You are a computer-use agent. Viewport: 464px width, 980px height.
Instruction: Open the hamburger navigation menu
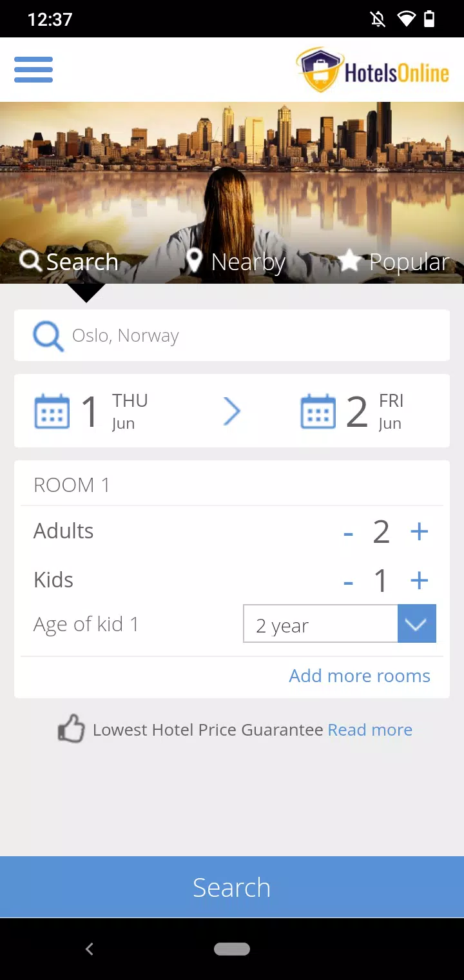point(34,69)
